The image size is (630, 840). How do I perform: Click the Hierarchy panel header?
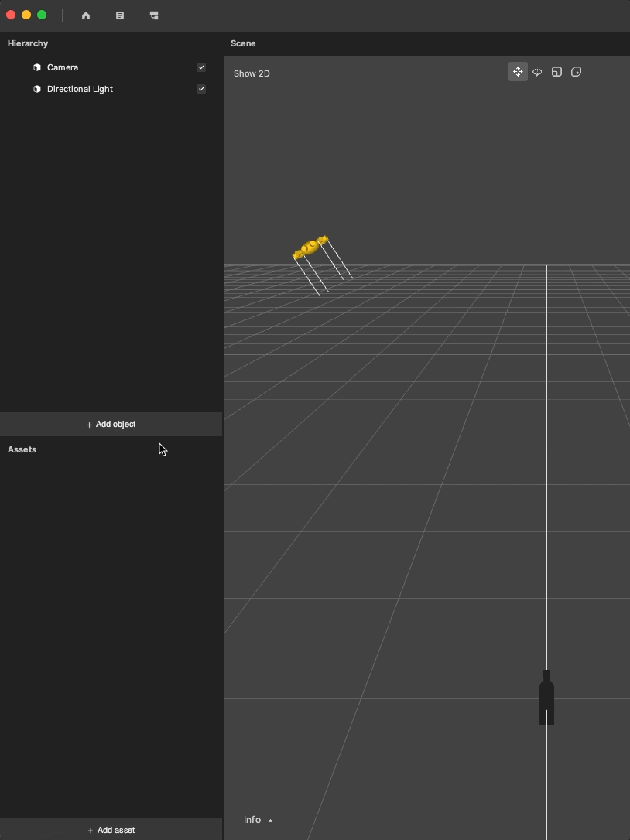pyautogui.click(x=28, y=43)
